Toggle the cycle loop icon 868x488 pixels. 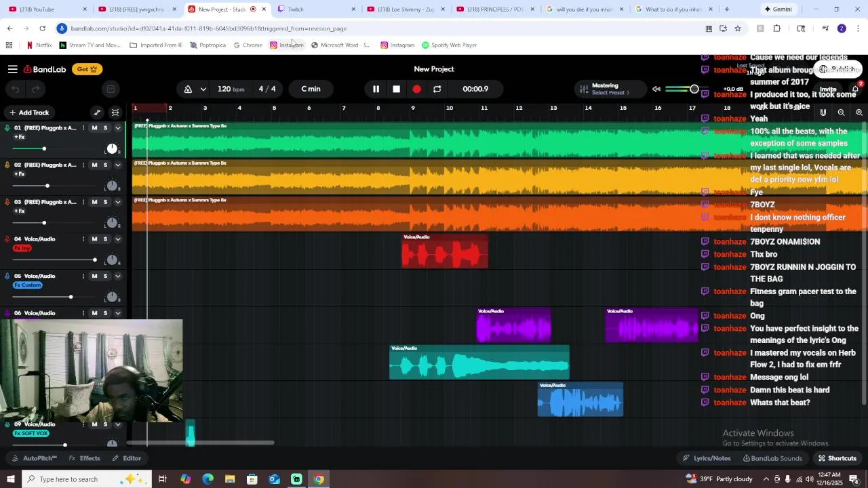pyautogui.click(x=437, y=89)
